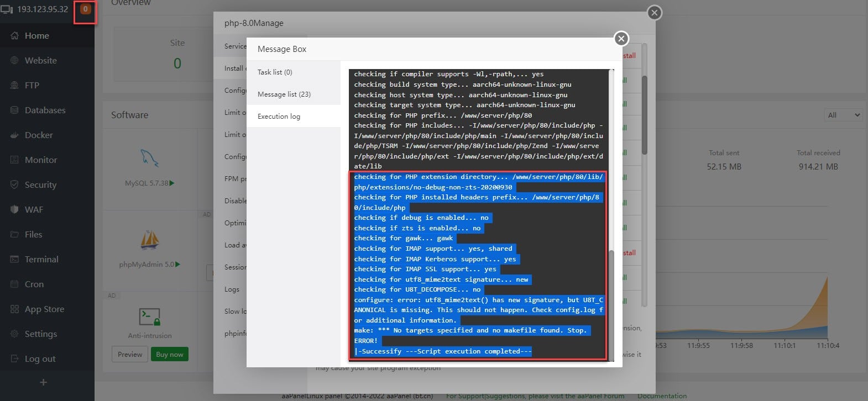
Task: Click the 'Script execution completed' log line
Action: pos(443,351)
